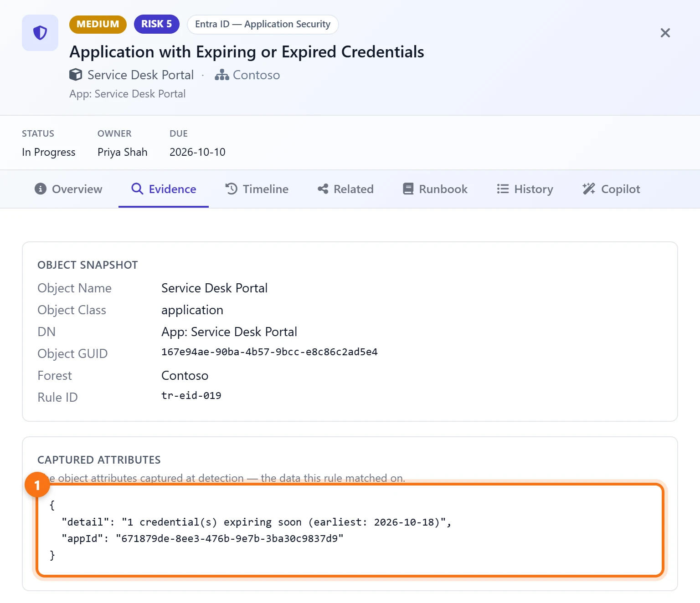The width and height of the screenshot is (700, 603).
Task: Select the Evidence tab label
Action: click(173, 189)
